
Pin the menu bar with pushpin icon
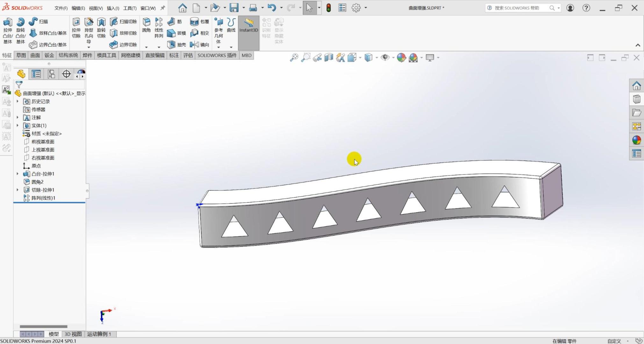[x=163, y=8]
